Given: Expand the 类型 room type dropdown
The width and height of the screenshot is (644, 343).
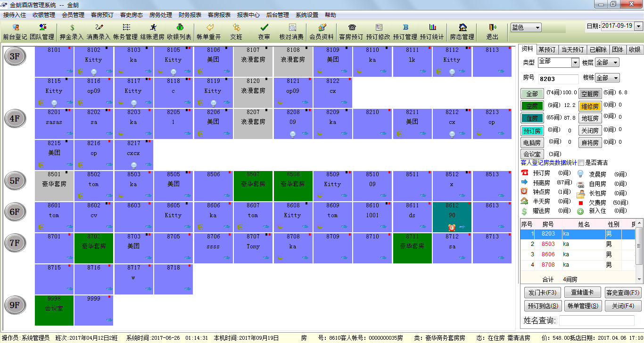Looking at the screenshot, I should click(575, 63).
